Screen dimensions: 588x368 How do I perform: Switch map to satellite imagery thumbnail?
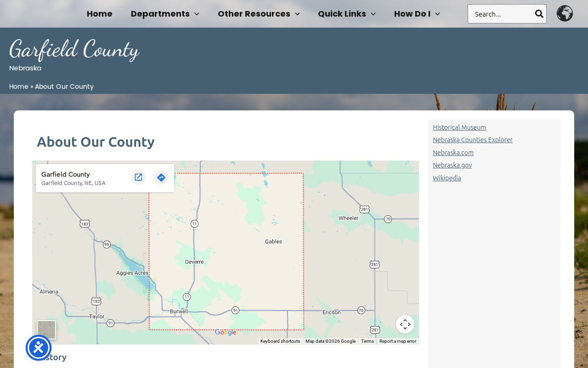click(46, 330)
